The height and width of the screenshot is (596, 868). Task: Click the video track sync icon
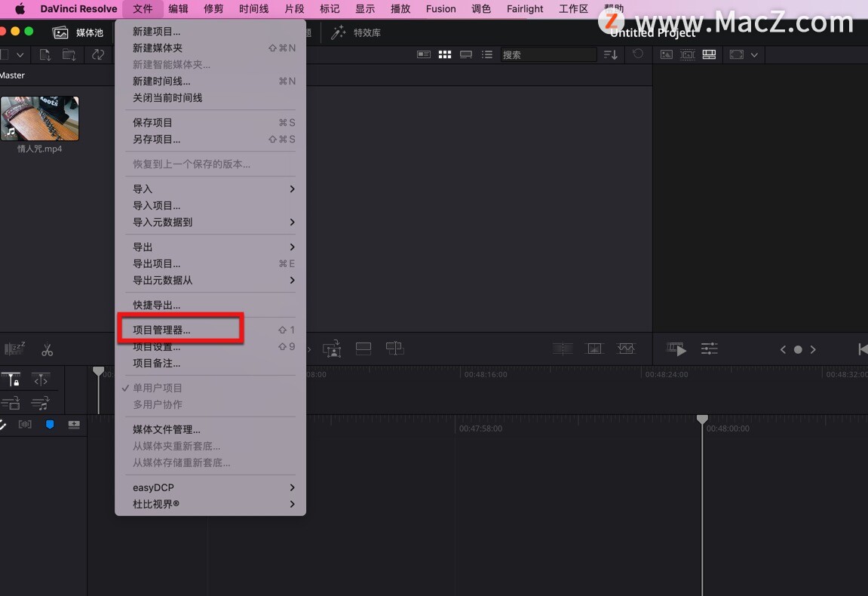(x=11, y=403)
